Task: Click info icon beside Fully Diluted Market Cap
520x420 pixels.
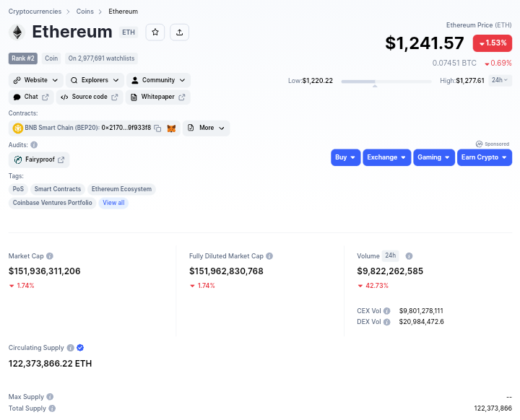Action: [269, 256]
